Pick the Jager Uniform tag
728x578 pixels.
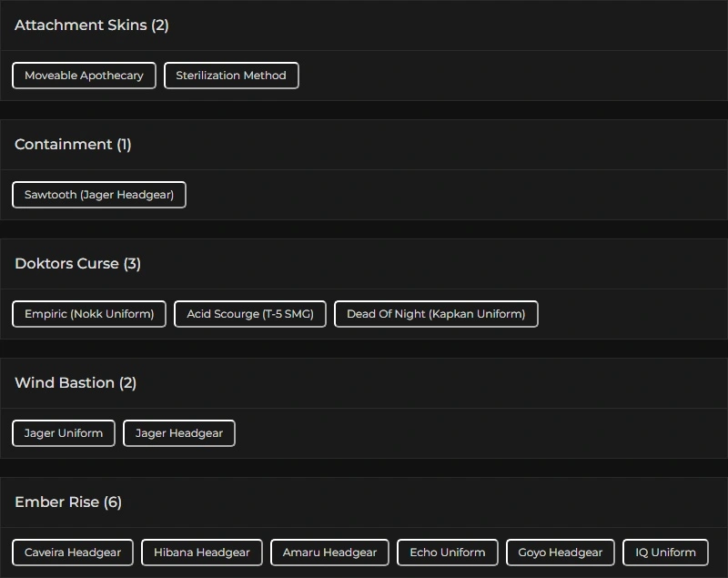tap(64, 433)
